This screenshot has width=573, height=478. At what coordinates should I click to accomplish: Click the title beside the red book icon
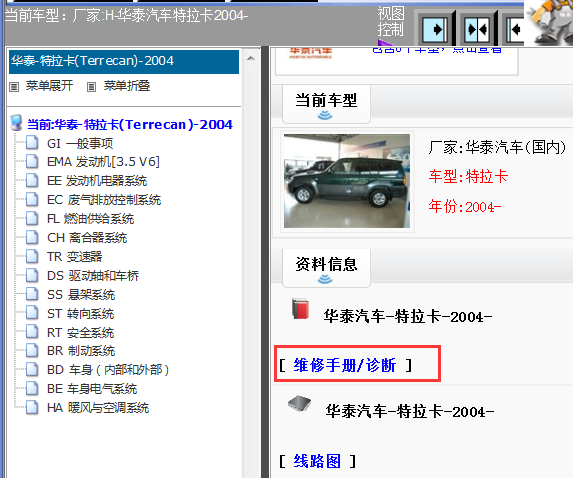point(408,316)
